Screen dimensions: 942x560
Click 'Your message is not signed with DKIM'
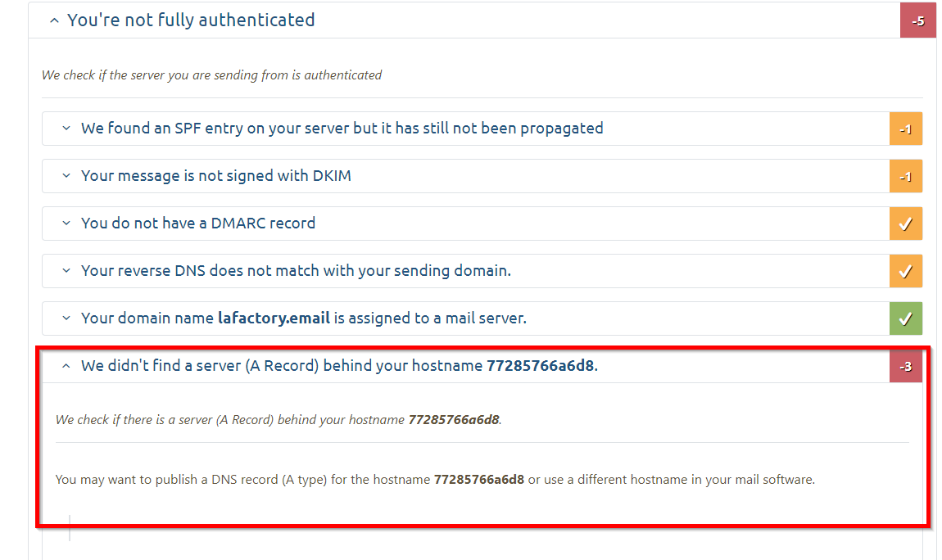[215, 176]
